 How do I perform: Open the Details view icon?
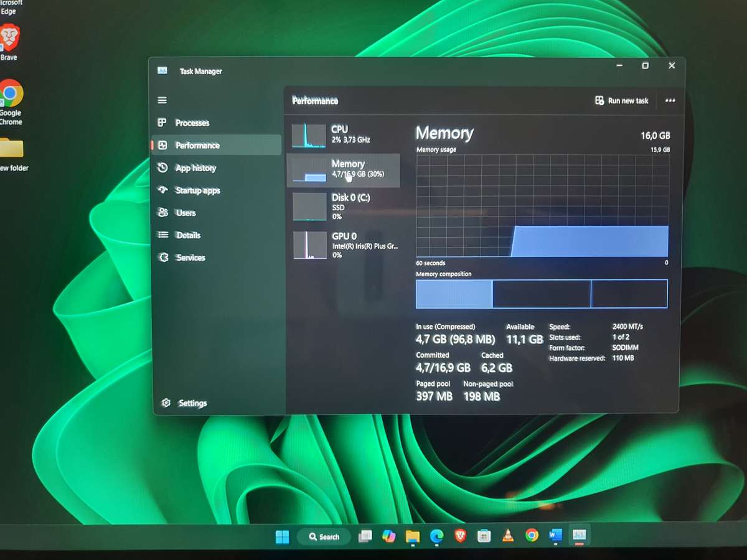pos(162,235)
